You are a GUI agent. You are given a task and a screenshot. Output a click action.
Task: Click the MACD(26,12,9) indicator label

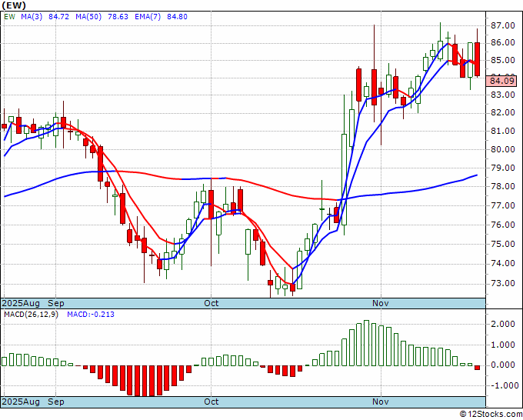pyautogui.click(x=31, y=315)
